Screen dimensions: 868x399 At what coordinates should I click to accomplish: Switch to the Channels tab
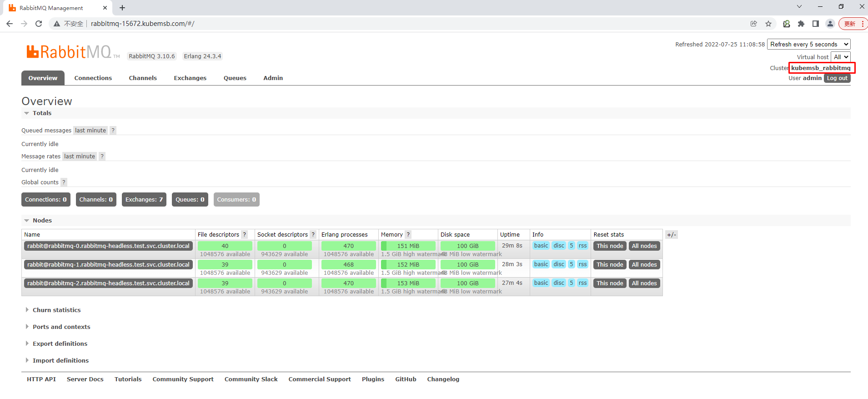click(143, 78)
